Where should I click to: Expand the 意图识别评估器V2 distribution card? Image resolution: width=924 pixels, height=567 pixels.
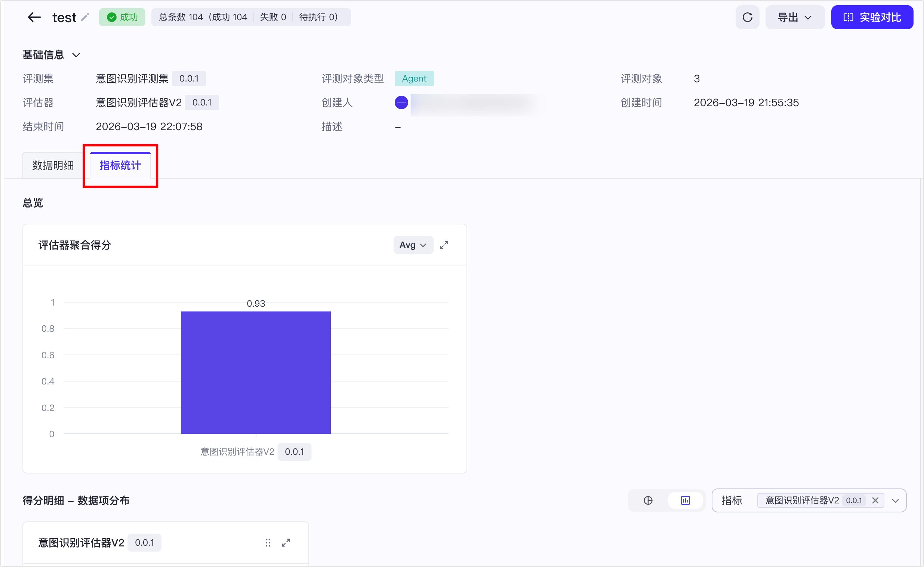pyautogui.click(x=286, y=543)
